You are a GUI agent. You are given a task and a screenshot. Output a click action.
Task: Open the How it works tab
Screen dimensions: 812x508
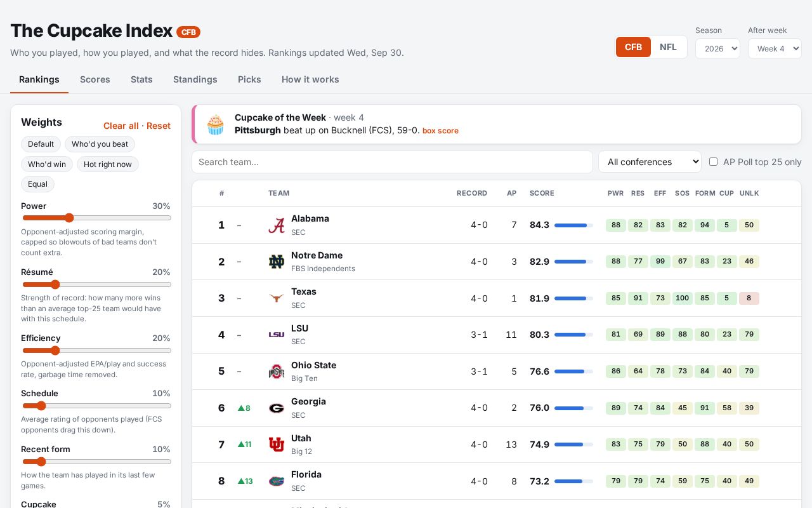(x=310, y=79)
